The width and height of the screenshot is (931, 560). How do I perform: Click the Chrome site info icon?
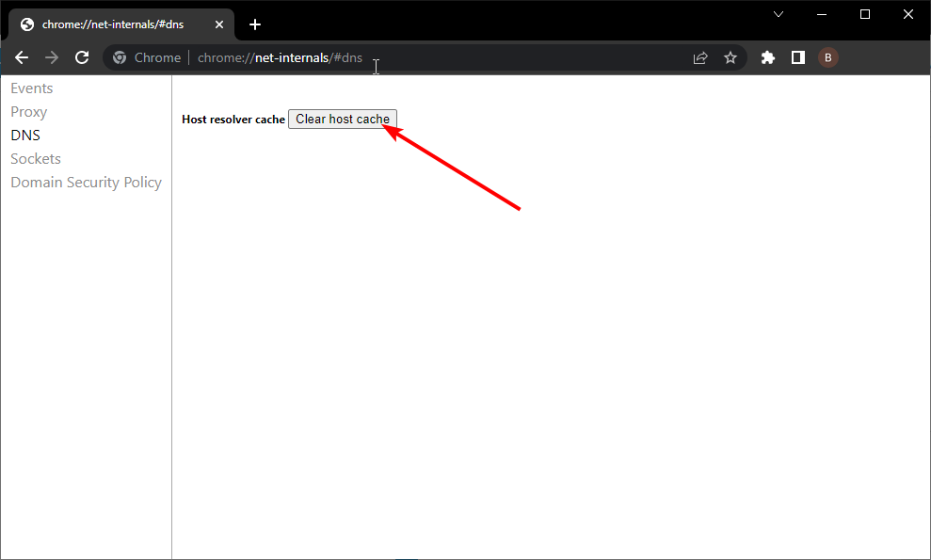120,57
